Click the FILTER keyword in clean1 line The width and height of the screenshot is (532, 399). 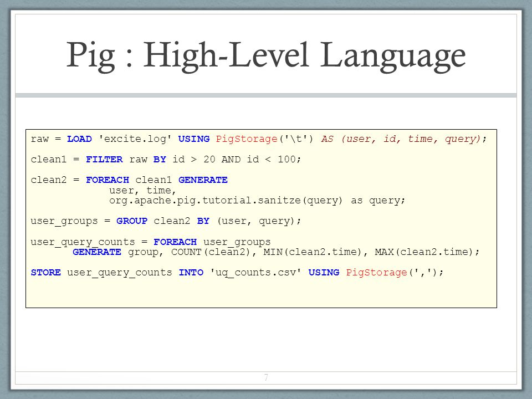(104, 160)
